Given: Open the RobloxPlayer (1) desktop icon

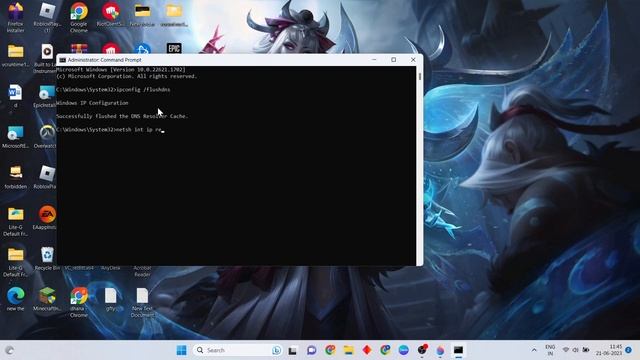Looking at the screenshot, I should point(47,17).
